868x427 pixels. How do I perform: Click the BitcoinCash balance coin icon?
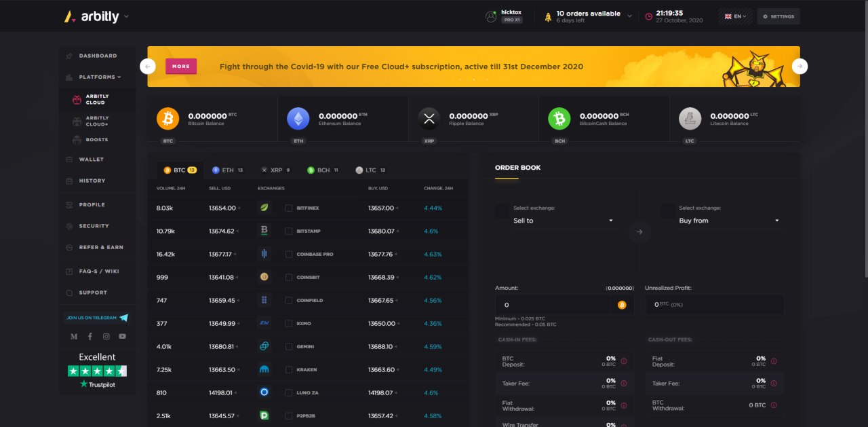point(559,118)
